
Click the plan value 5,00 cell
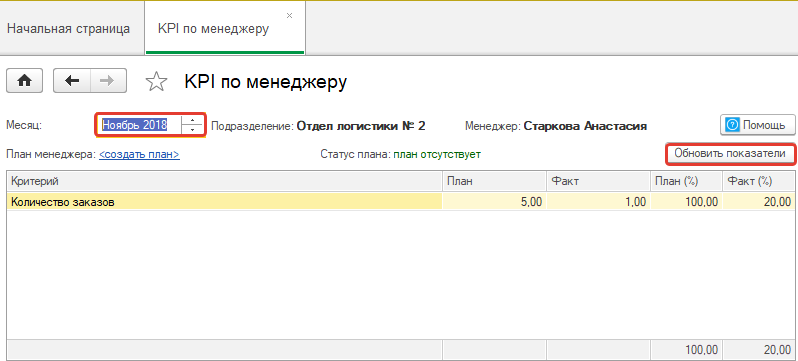click(494, 202)
